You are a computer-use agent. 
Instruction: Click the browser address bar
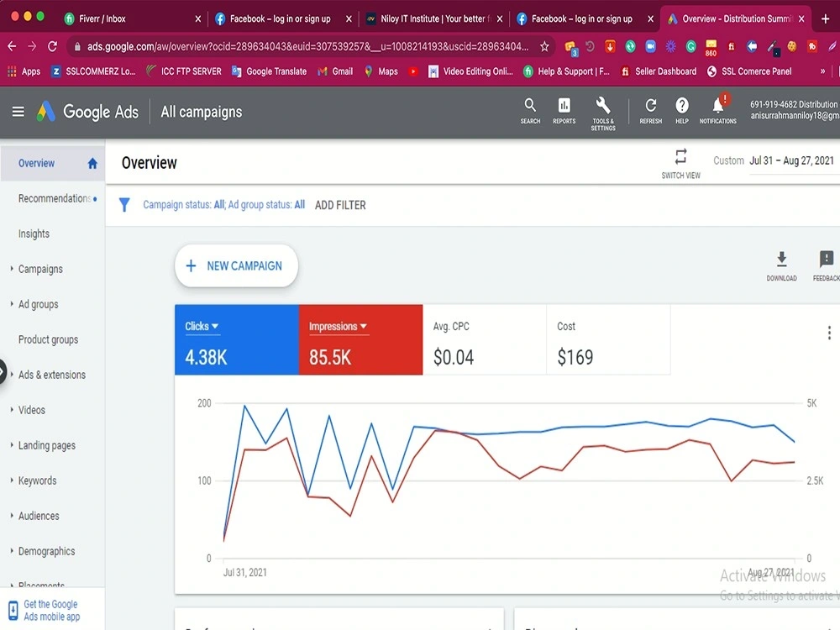click(x=307, y=46)
